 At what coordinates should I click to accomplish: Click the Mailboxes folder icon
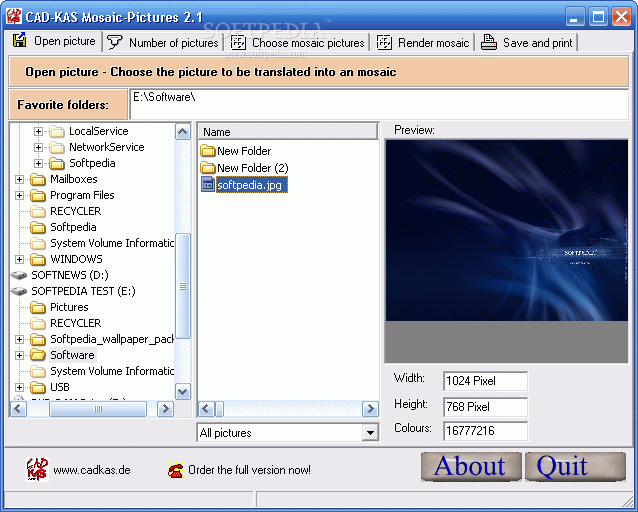pyautogui.click(x=38, y=179)
